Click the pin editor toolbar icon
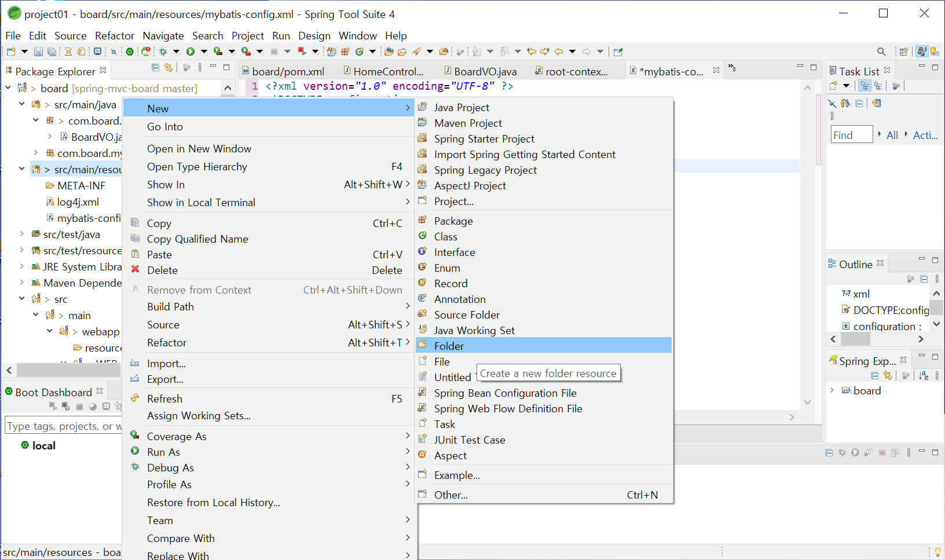Viewport: 945px width, 560px height. 618,52
